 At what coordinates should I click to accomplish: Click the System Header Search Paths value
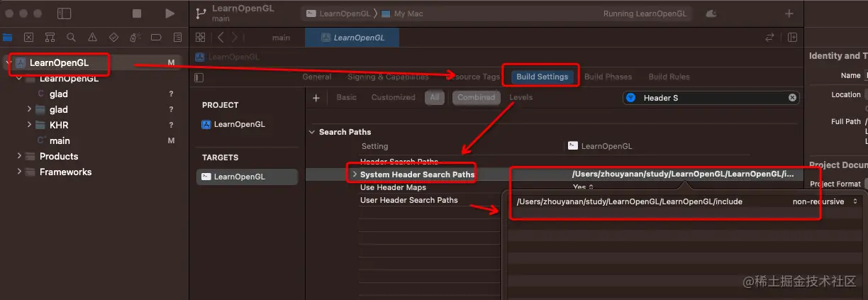tap(683, 174)
